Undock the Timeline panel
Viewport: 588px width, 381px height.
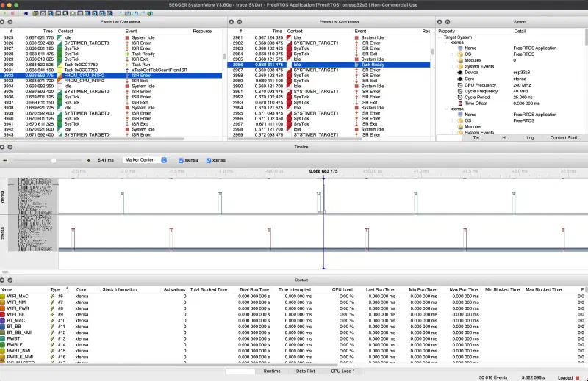click(x=10, y=147)
